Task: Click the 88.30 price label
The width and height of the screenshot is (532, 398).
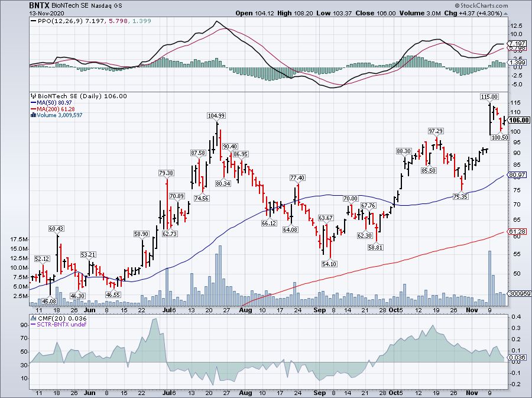Action: [x=404, y=151]
